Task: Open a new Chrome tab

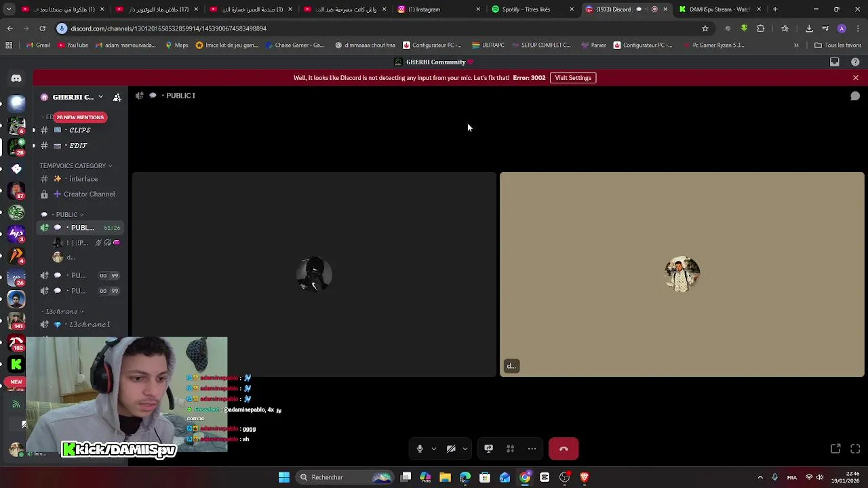Action: coord(775,9)
